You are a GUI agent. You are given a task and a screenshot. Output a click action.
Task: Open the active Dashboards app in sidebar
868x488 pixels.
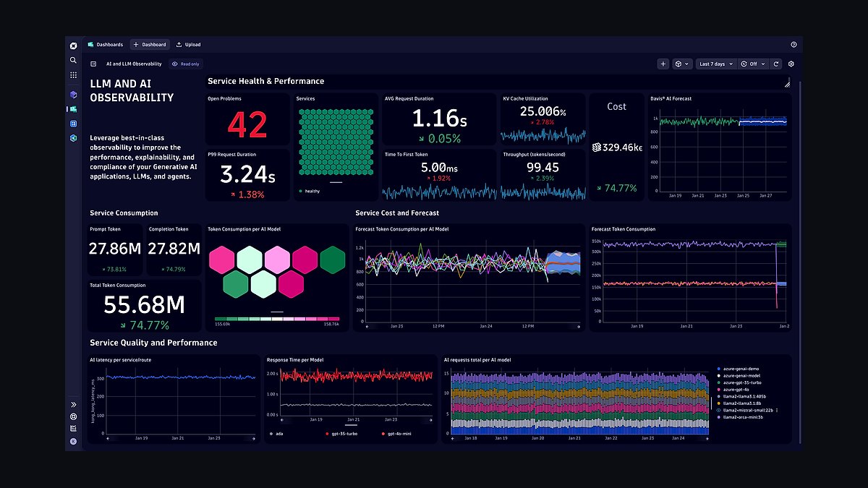coord(73,109)
